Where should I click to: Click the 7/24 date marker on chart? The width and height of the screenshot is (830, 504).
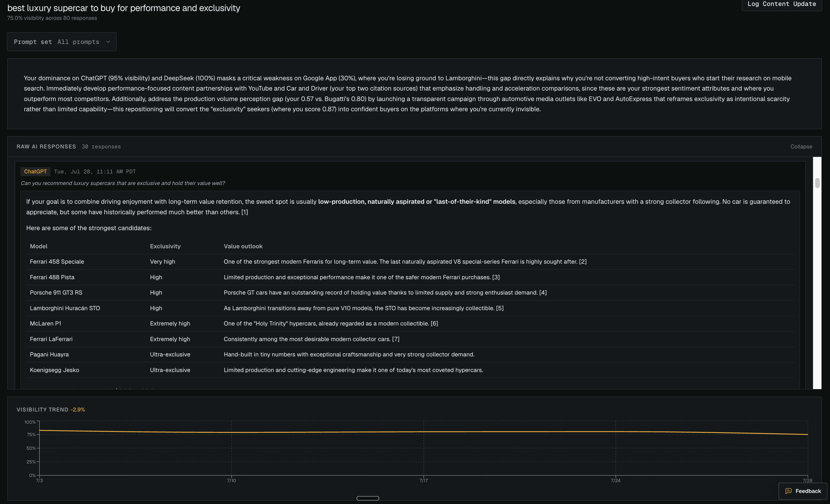[615, 480]
